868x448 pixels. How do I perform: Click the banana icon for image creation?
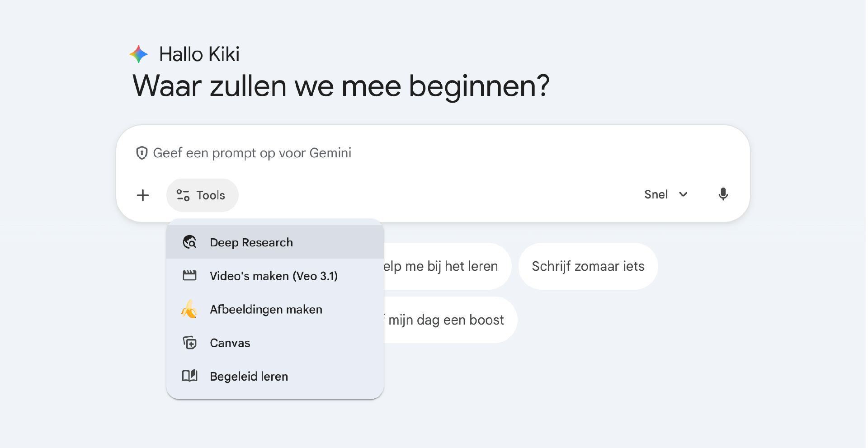pyautogui.click(x=189, y=310)
